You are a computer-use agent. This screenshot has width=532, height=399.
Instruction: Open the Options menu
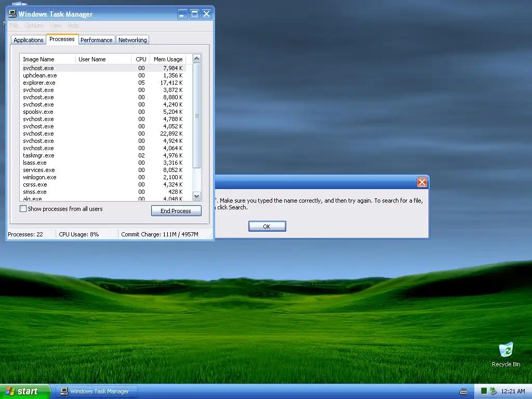pyautogui.click(x=34, y=25)
